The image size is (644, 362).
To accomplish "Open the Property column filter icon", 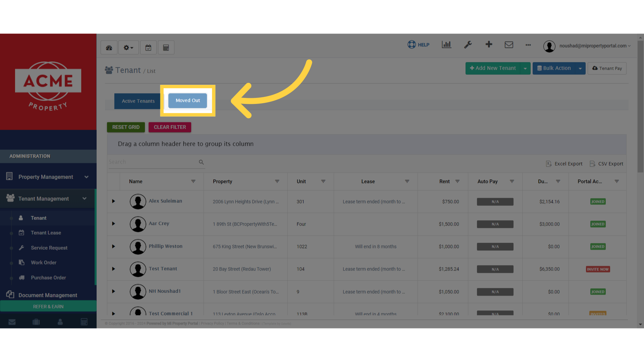I will tap(277, 181).
